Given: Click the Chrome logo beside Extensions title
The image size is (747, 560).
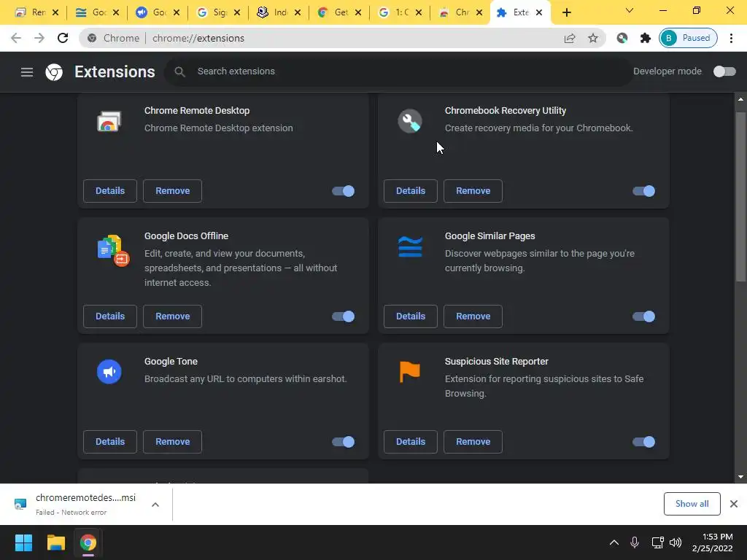Looking at the screenshot, I should pyautogui.click(x=54, y=72).
